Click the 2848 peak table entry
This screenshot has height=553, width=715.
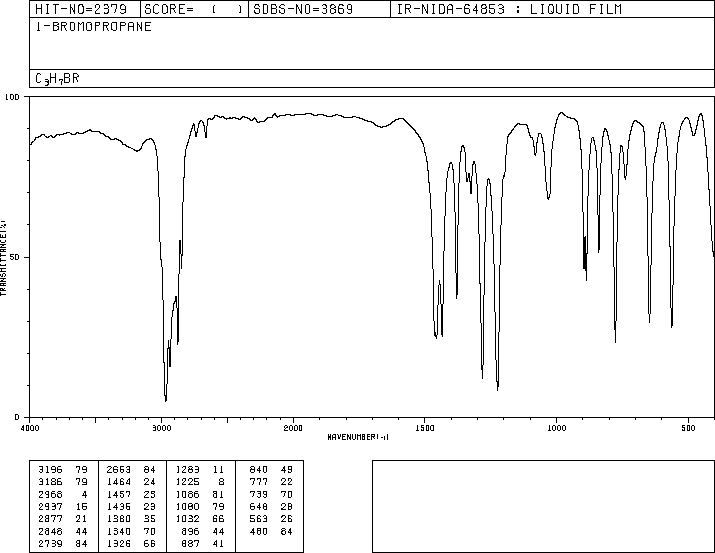(63, 532)
